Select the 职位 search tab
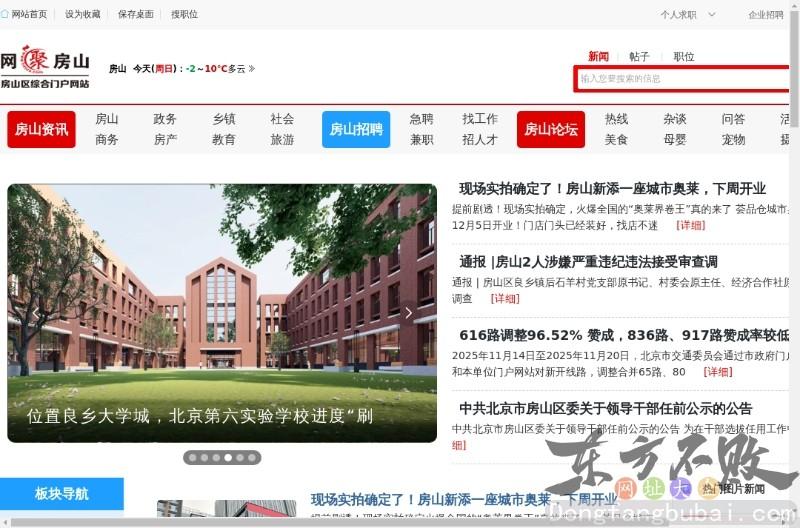Screen dimensions: 800x528 [684, 56]
